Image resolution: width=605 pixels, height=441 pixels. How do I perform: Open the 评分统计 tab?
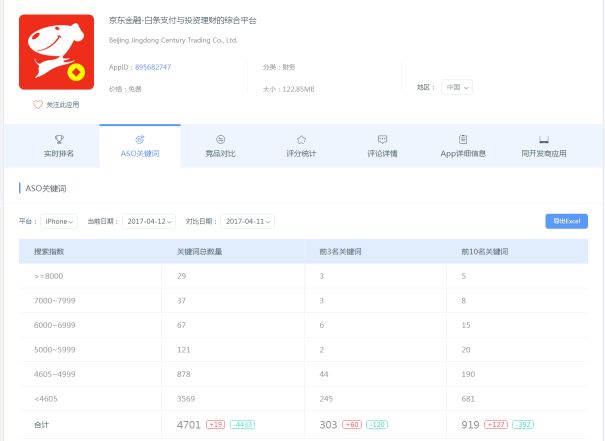pyautogui.click(x=301, y=146)
